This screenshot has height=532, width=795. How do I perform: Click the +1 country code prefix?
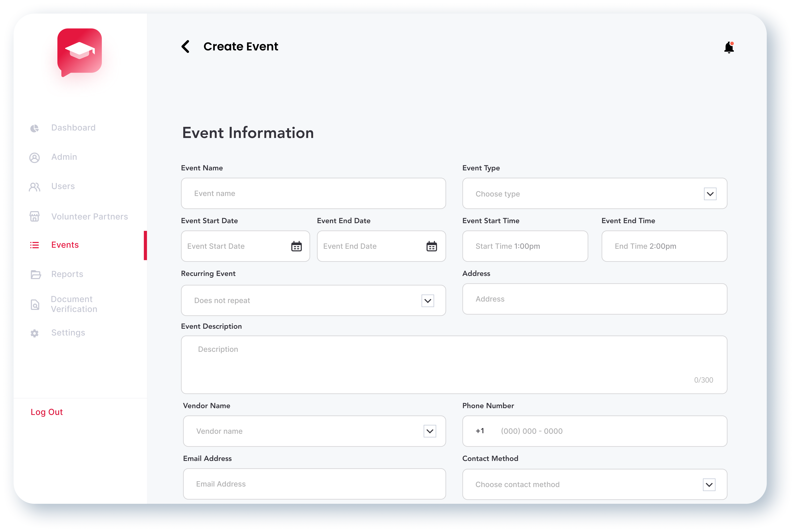pos(479,431)
